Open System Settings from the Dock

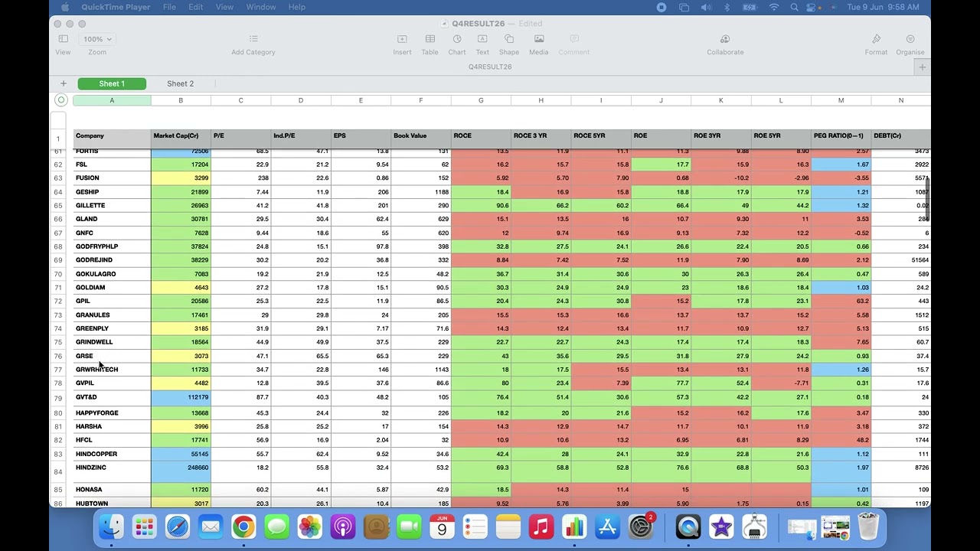(x=641, y=527)
